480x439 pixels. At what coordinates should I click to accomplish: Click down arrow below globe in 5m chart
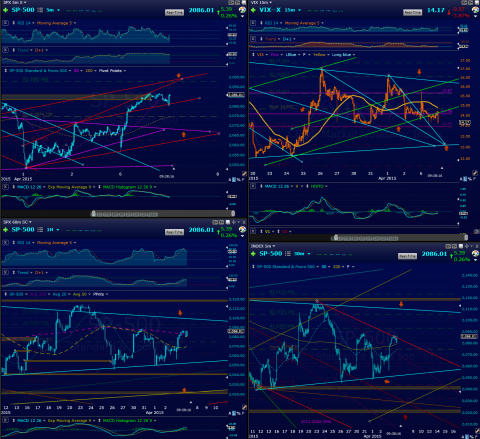(242, 16)
